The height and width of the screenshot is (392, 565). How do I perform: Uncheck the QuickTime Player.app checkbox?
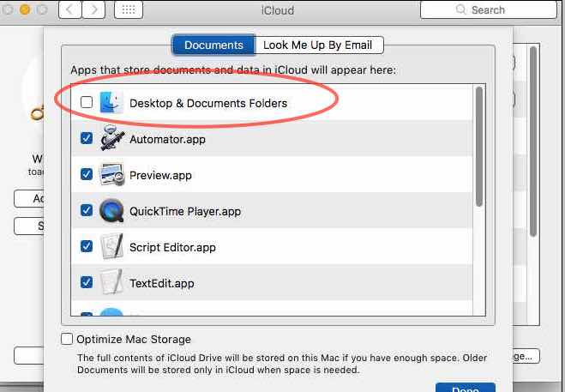[87, 210]
